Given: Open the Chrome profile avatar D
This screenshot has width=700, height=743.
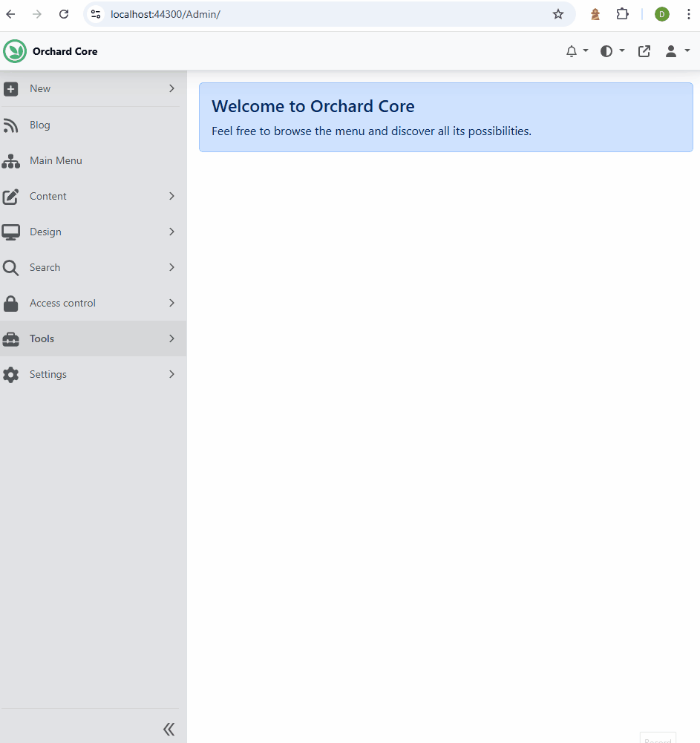Looking at the screenshot, I should pyautogui.click(x=662, y=14).
